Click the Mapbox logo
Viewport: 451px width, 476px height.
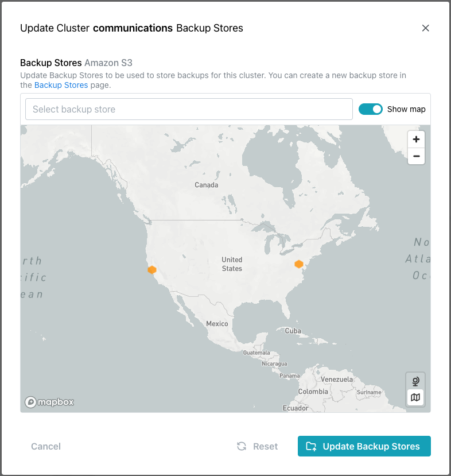tap(49, 402)
